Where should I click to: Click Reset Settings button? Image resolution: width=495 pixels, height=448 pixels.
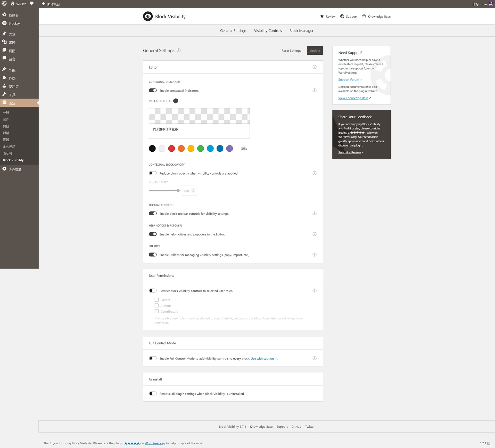click(291, 51)
